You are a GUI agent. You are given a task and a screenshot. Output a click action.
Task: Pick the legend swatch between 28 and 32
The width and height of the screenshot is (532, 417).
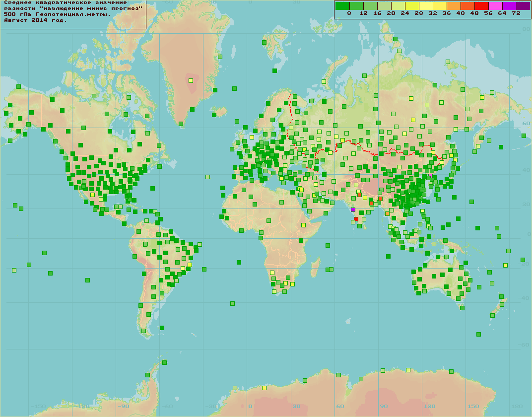(426, 5)
